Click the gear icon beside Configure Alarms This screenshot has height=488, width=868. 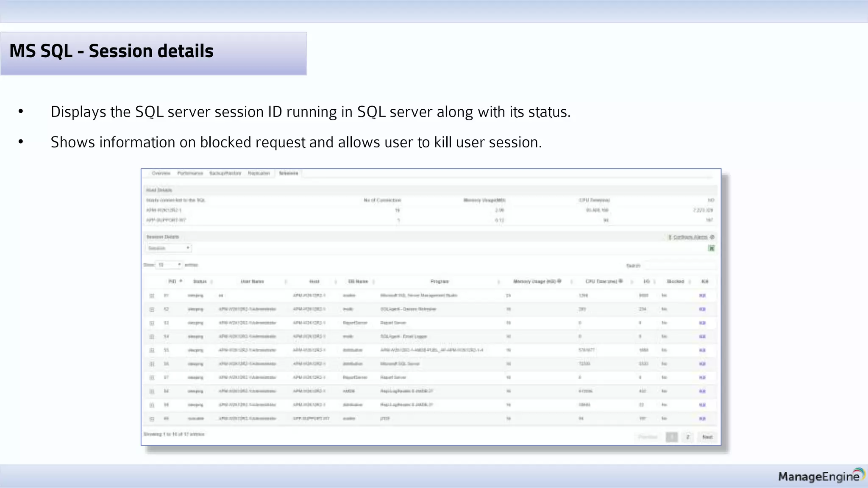pyautogui.click(x=712, y=237)
